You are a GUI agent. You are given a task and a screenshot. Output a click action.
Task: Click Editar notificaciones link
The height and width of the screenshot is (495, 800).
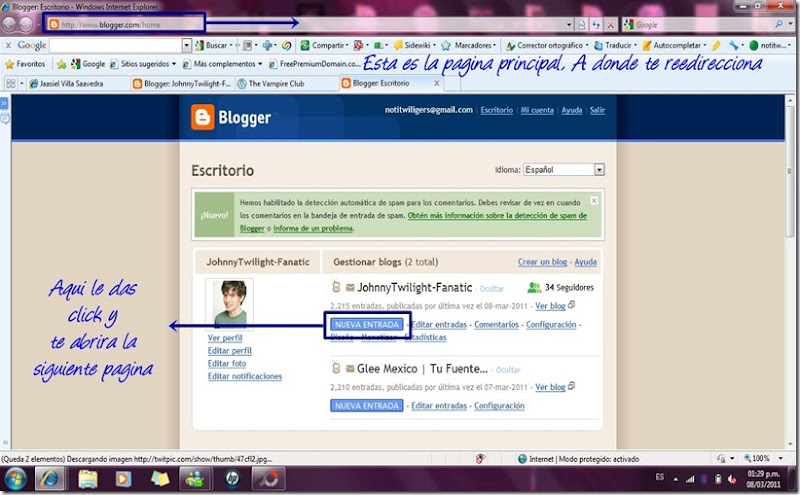[x=245, y=376]
